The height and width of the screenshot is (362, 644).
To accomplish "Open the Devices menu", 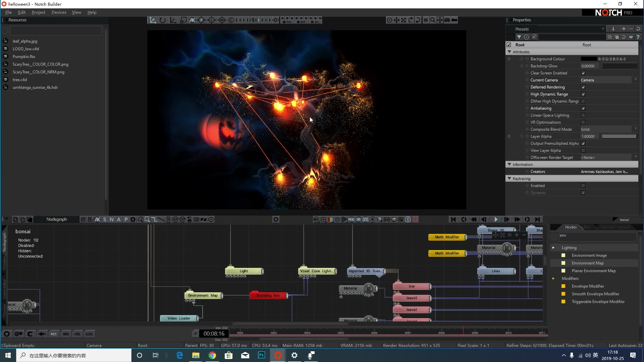I will click(x=59, y=12).
